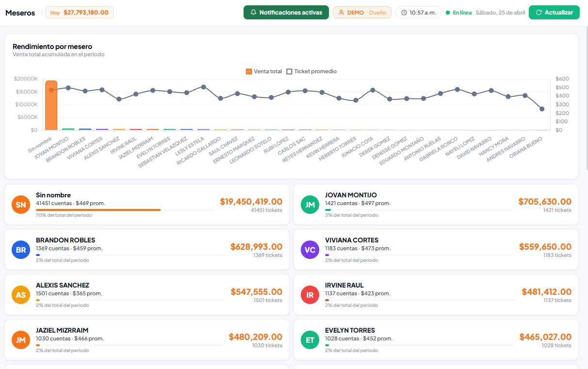This screenshot has height=369, width=588.
Task: Click the user icon beside DEMO
Action: tap(342, 13)
